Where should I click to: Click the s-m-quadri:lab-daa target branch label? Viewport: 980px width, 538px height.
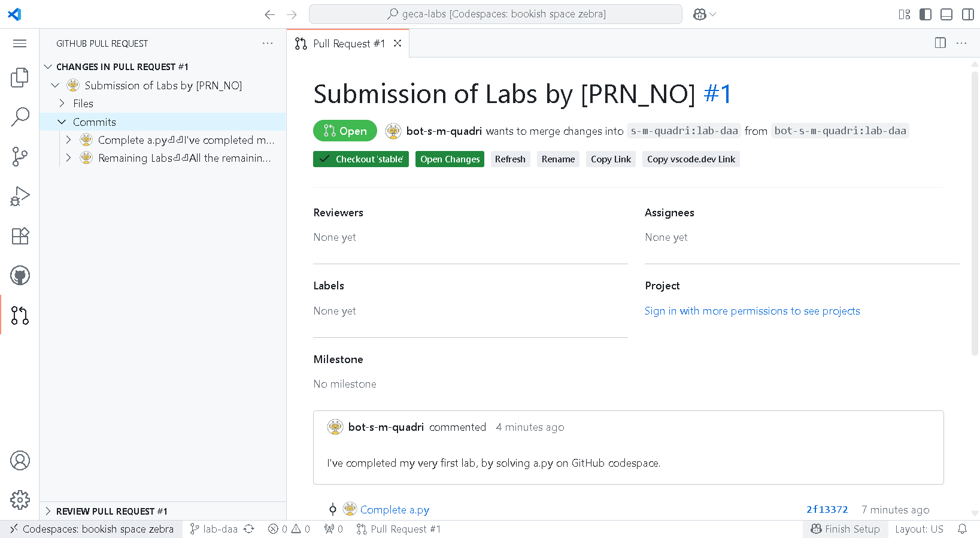click(x=684, y=131)
